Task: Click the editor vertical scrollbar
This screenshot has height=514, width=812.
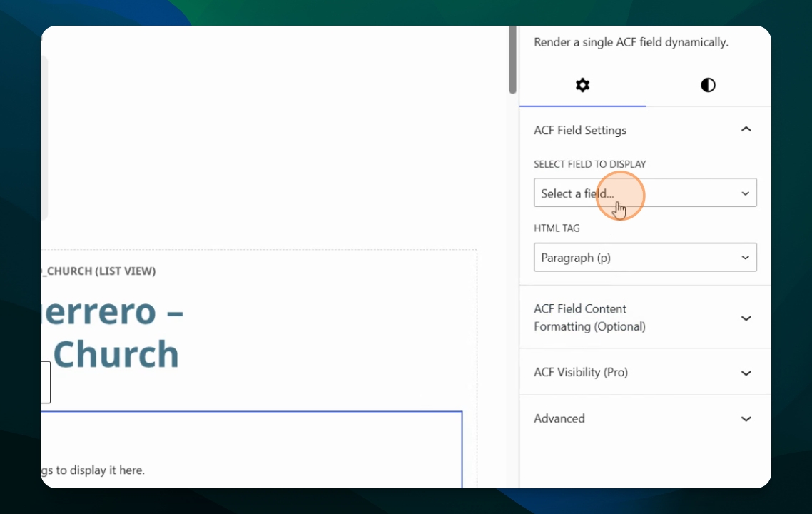Action: click(x=513, y=59)
